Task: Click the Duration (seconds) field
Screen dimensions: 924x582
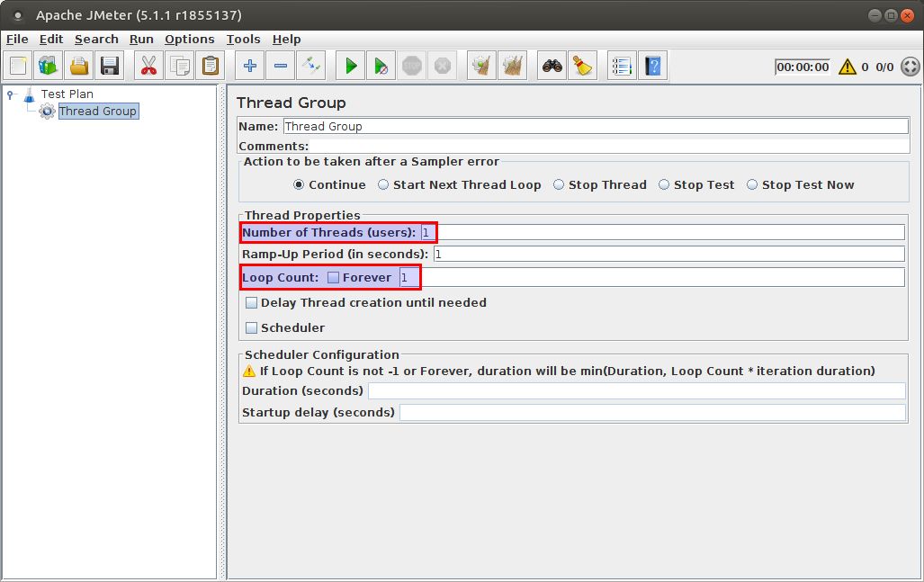Action: [637, 391]
